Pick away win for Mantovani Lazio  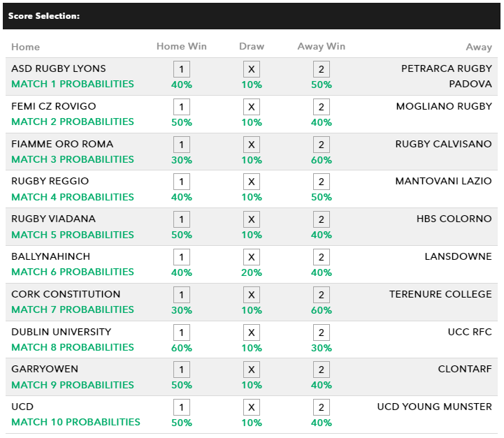pos(321,182)
